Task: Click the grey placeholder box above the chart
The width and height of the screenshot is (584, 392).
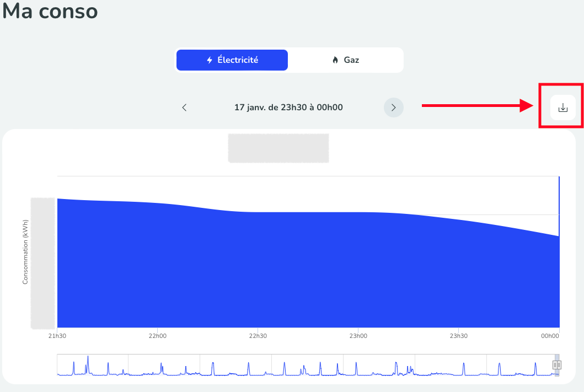Action: (x=278, y=148)
